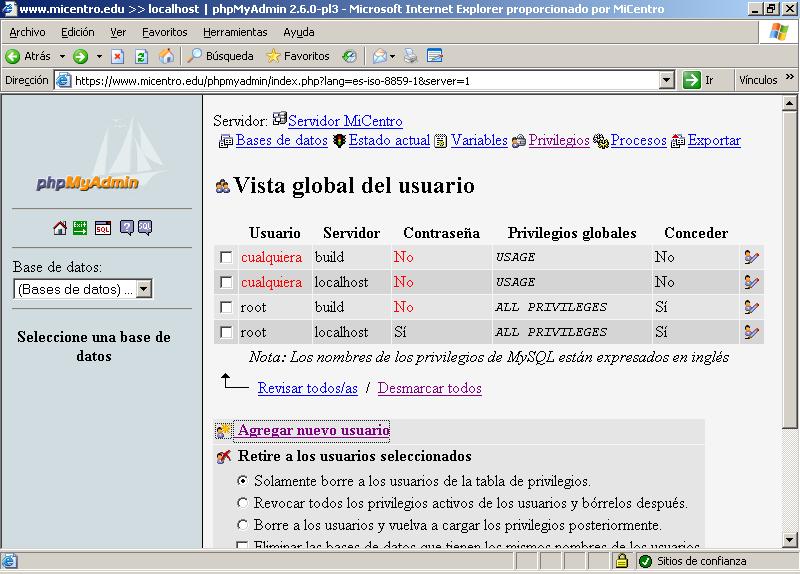The image size is (800, 574).
Task: Click the scrollbar down arrow
Action: point(789,539)
